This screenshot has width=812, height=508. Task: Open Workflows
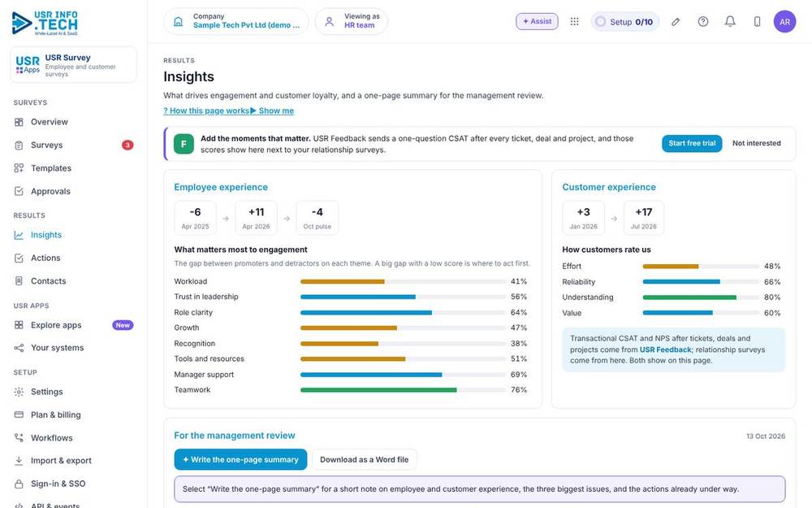point(52,438)
